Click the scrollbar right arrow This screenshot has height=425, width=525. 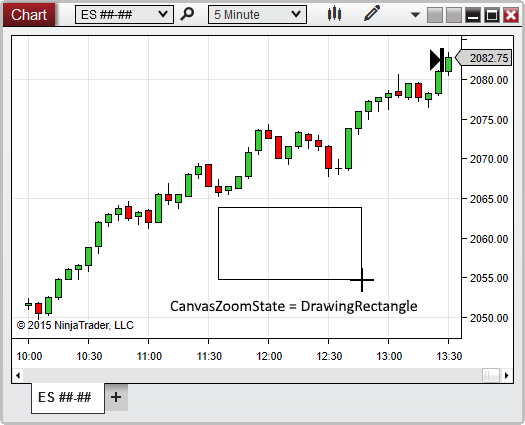tap(507, 375)
